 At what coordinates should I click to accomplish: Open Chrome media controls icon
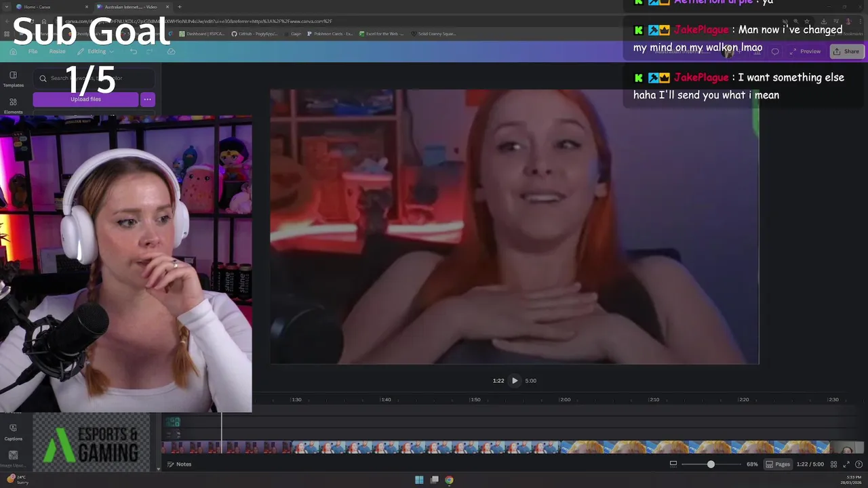tap(835, 21)
